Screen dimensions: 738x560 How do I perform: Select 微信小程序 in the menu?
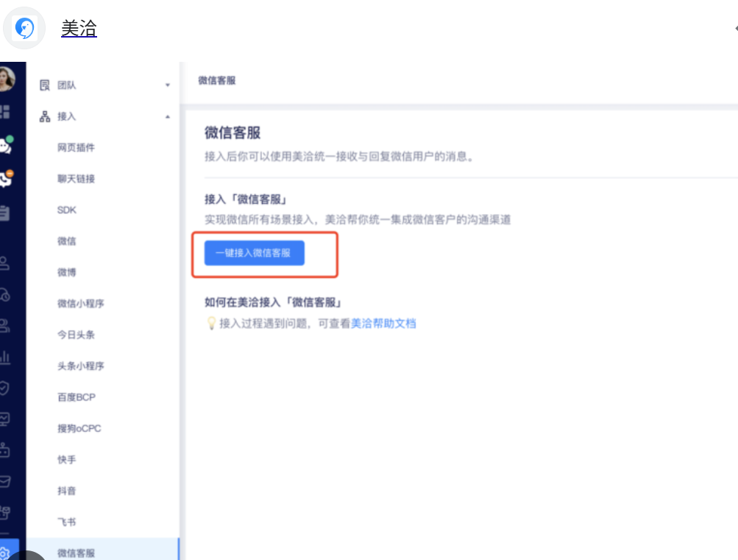click(x=80, y=303)
